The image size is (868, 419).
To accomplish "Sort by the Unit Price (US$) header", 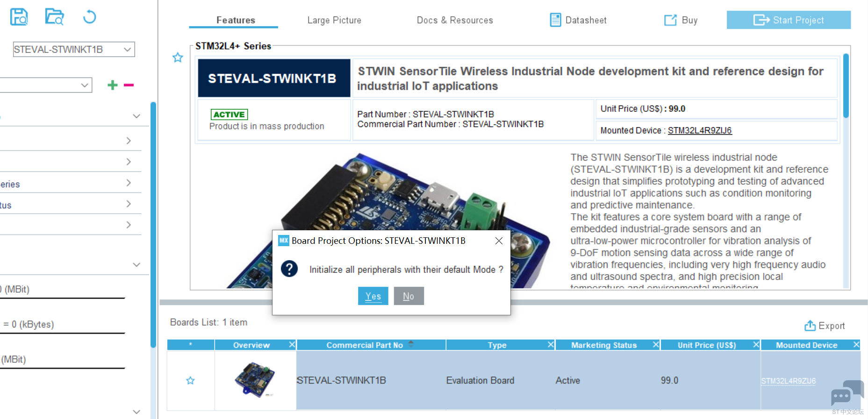I will pos(707,345).
